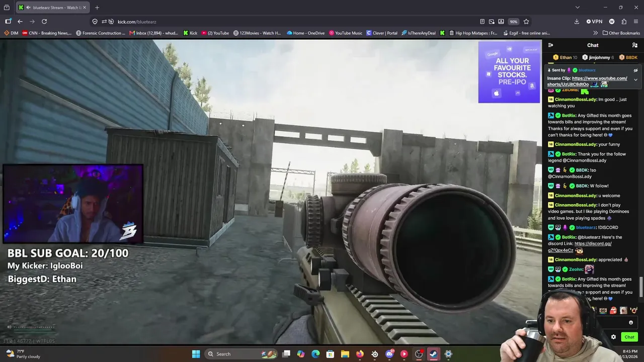Open Forensic Construction bookmark

click(x=101, y=33)
